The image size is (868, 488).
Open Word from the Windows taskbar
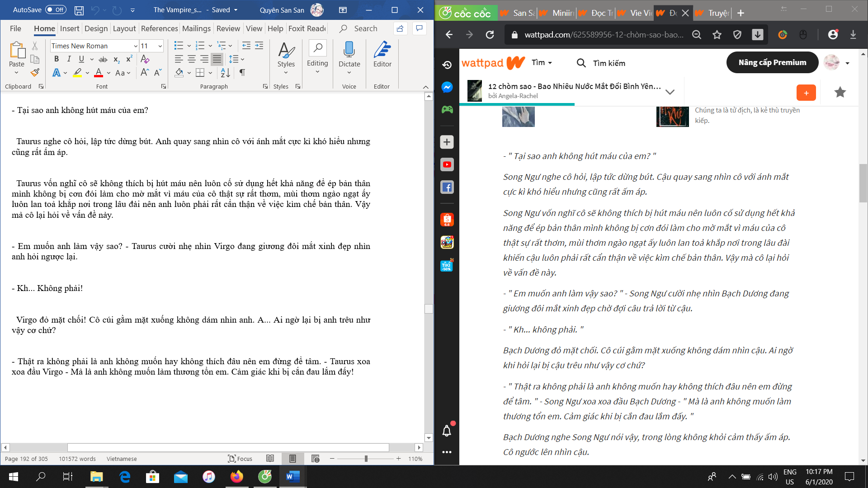coord(293,476)
